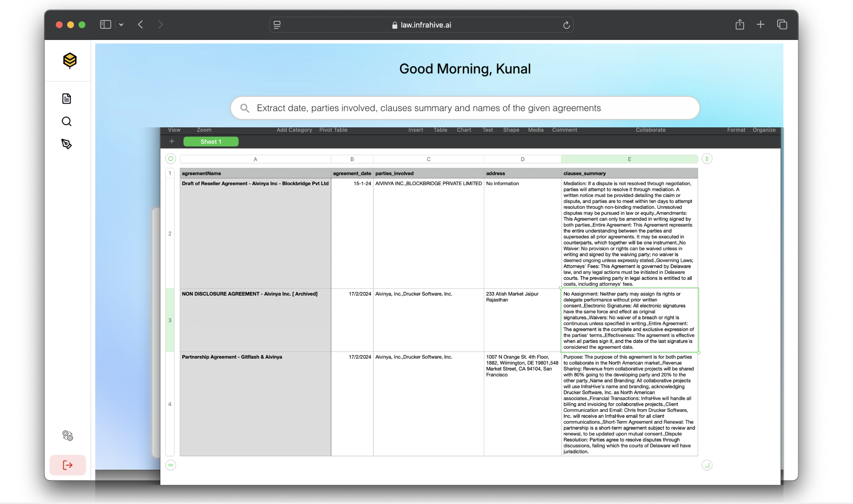Click the InfraHive hexagon logo
The width and height of the screenshot is (853, 504).
[70, 60]
